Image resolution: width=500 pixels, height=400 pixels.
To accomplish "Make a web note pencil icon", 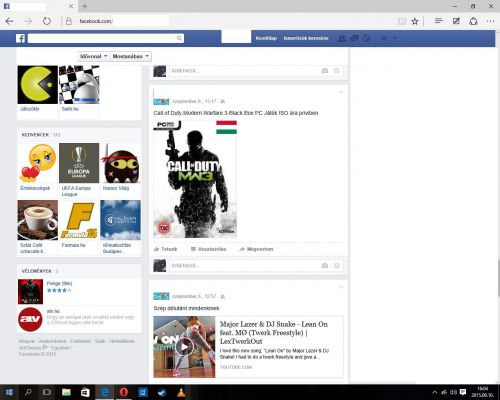I will 456,21.
